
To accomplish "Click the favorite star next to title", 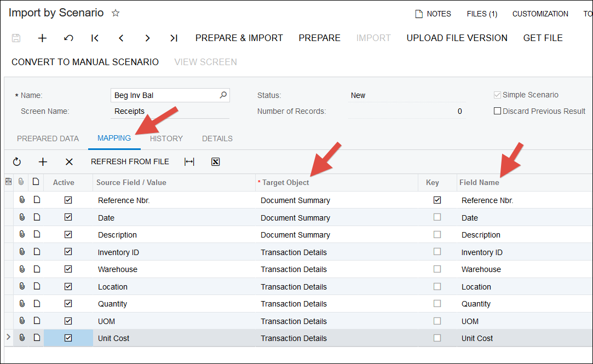I will click(116, 13).
